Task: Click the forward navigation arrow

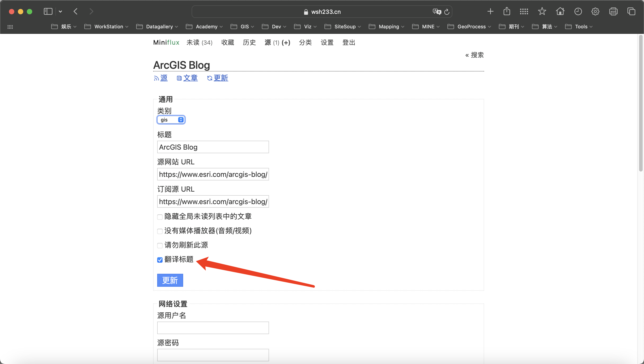Action: 91,11
